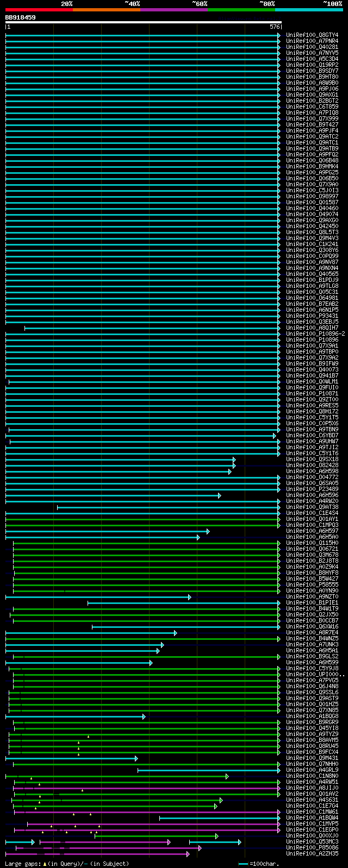Click the orange ~40% legend segment
The height and width of the screenshot is (868, 348).
pyautogui.click(x=107, y=10)
